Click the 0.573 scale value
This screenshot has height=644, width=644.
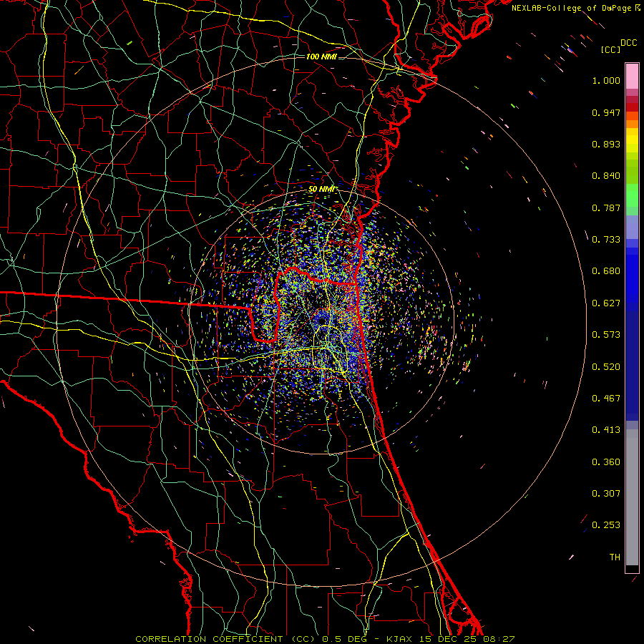pos(606,335)
